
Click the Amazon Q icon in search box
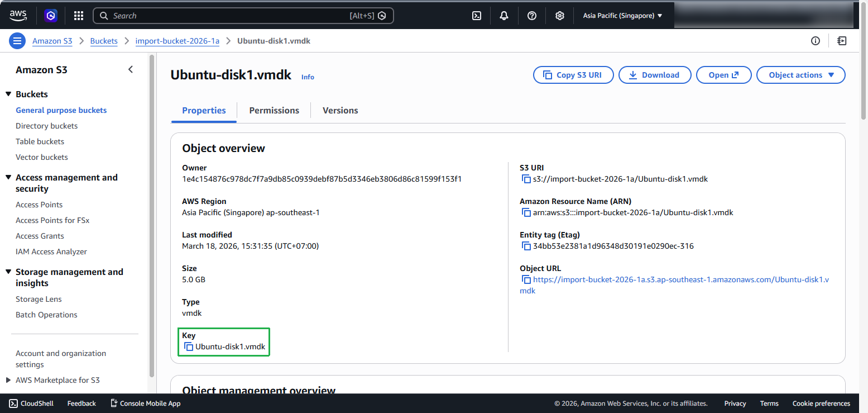click(x=382, y=16)
